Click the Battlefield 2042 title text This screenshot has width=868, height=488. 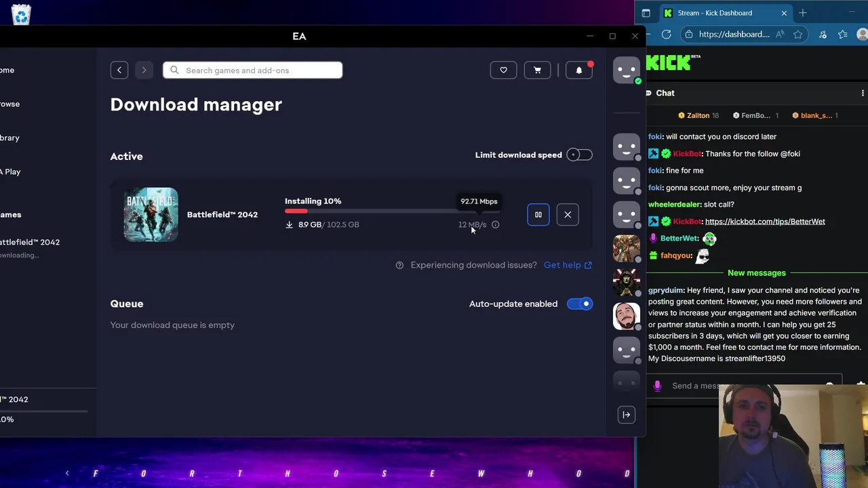222,215
